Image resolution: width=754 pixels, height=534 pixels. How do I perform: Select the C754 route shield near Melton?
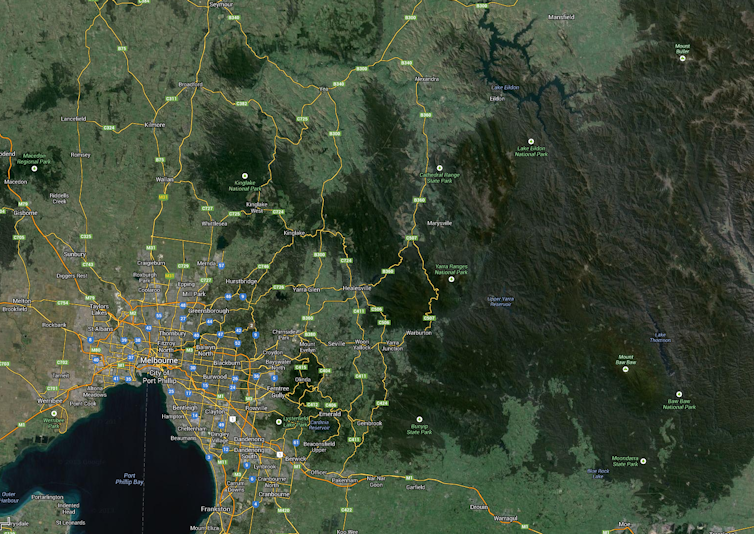pyautogui.click(x=63, y=303)
